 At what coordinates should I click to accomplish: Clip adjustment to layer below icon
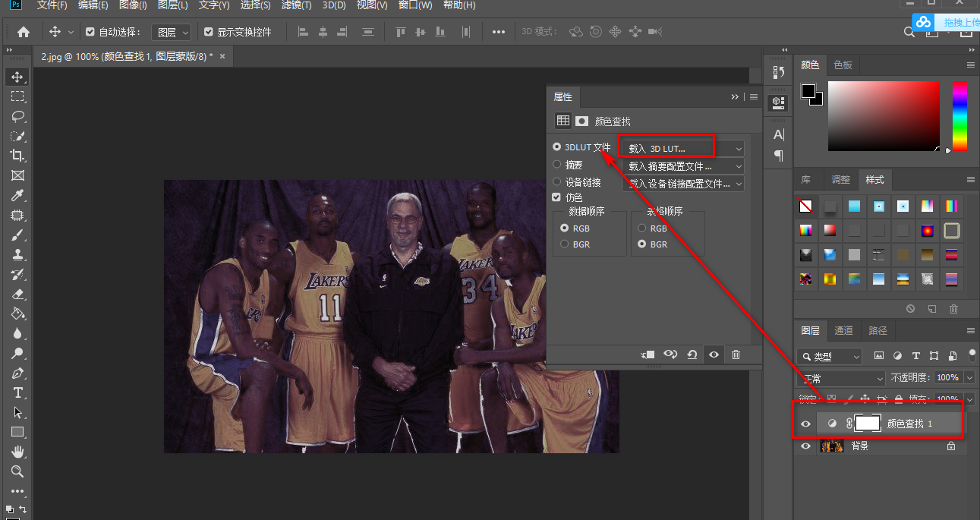(648, 355)
